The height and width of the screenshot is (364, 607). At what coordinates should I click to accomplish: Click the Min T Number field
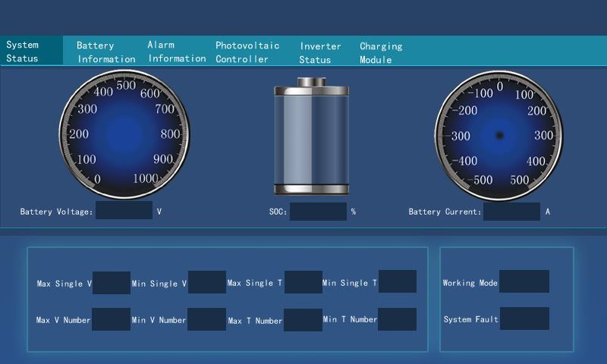point(398,319)
